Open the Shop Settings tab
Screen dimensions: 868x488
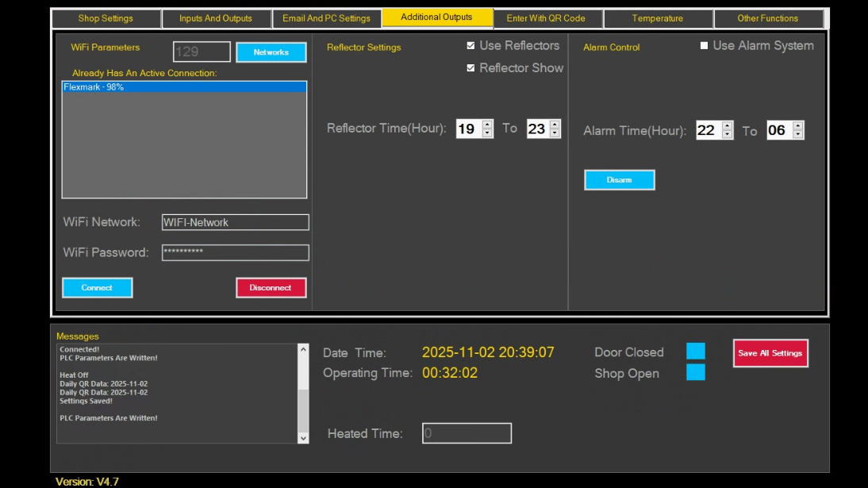[x=106, y=18]
